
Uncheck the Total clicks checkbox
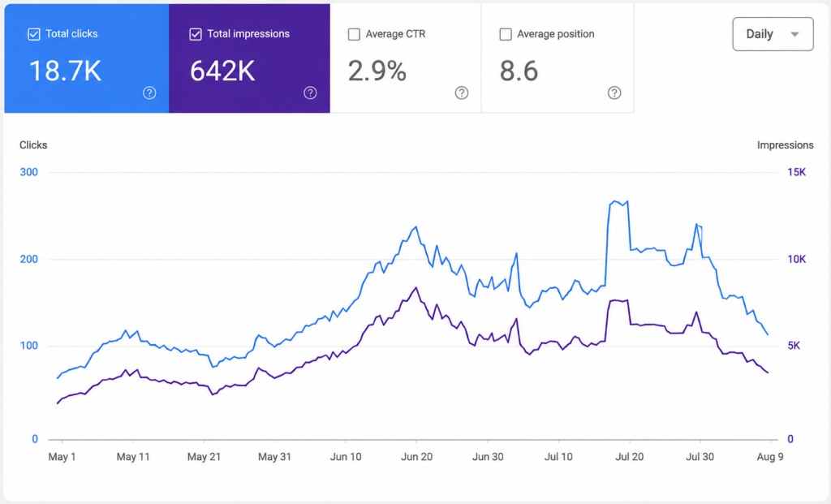pos(34,34)
